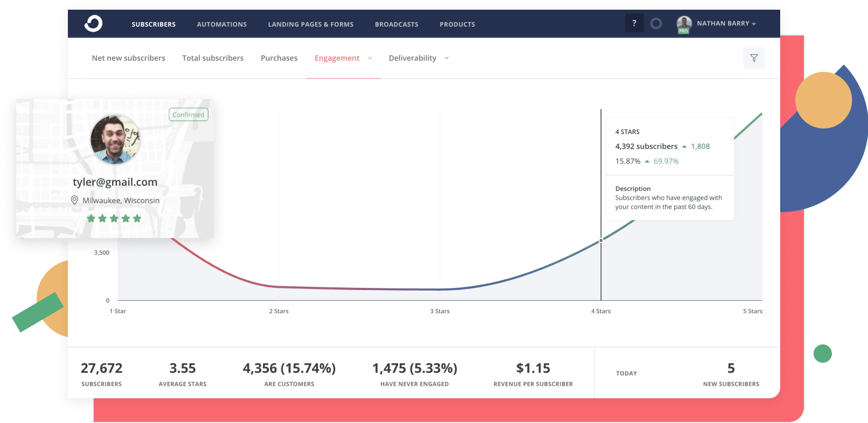Click the 4 Stars axis label
Screen dimensions: 868x423
[x=601, y=311]
